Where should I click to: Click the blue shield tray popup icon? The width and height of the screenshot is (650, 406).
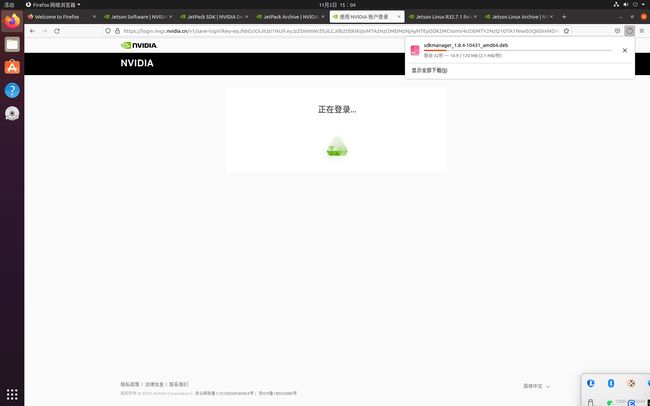[591, 383]
